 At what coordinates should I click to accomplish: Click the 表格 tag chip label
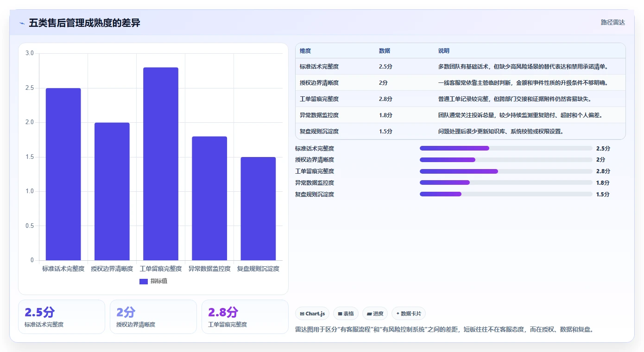pyautogui.click(x=348, y=314)
